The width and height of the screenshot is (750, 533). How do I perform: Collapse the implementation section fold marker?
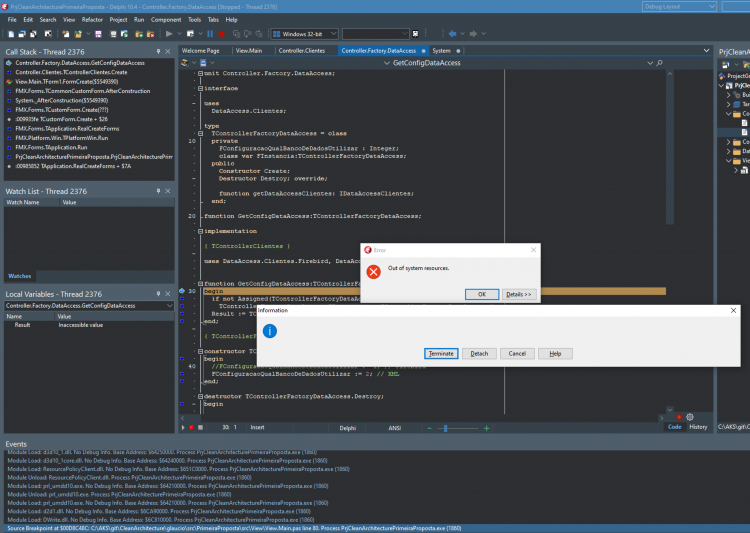200,231
